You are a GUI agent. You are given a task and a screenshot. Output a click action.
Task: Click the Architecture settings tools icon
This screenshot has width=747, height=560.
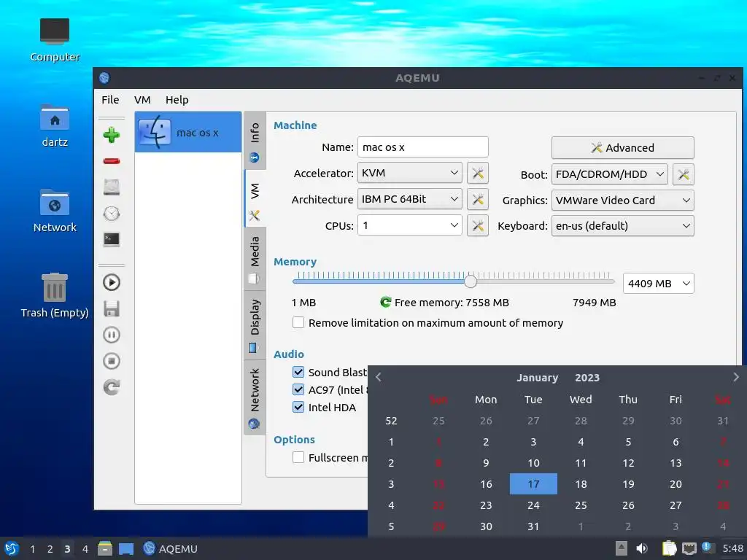pos(478,200)
